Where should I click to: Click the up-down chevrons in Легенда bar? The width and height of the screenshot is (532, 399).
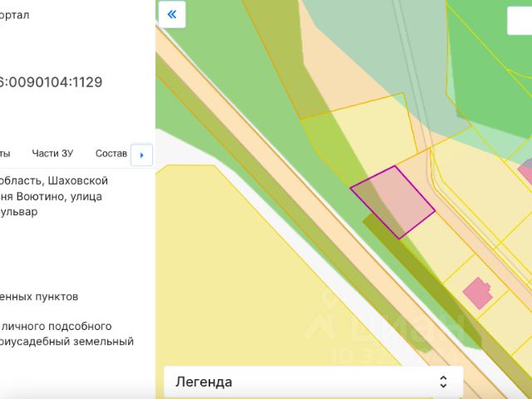(443, 382)
